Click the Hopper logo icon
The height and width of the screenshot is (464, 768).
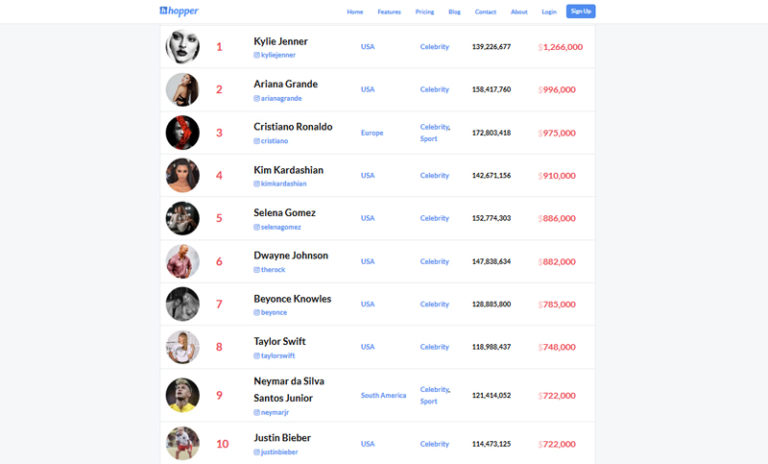[x=163, y=10]
